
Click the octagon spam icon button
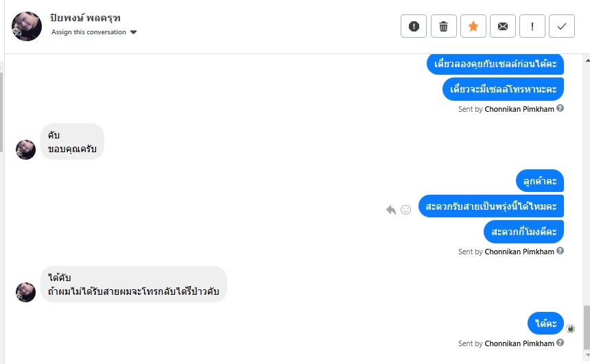coord(414,26)
